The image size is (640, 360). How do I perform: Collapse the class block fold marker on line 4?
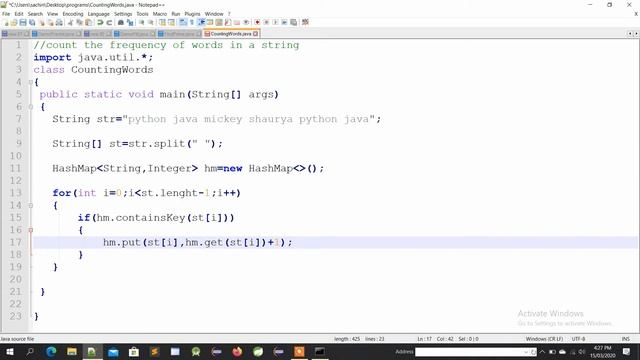coord(31,82)
